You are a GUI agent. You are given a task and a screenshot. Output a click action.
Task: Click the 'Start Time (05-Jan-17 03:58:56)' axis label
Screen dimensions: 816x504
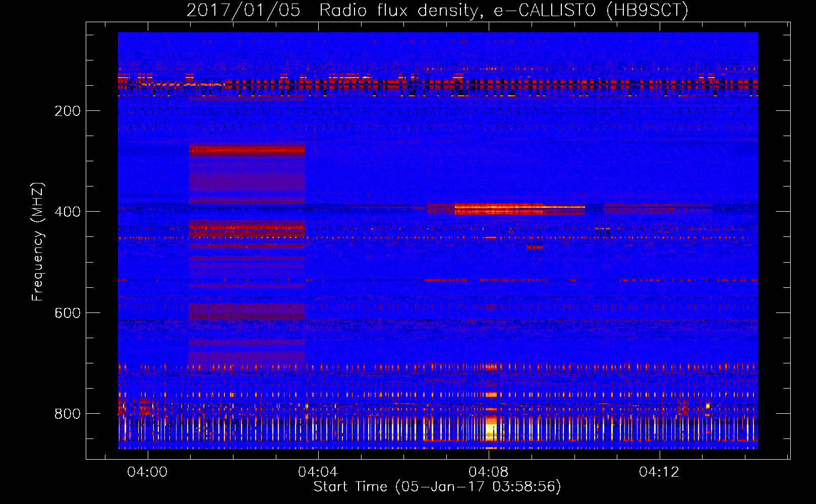pos(437,487)
